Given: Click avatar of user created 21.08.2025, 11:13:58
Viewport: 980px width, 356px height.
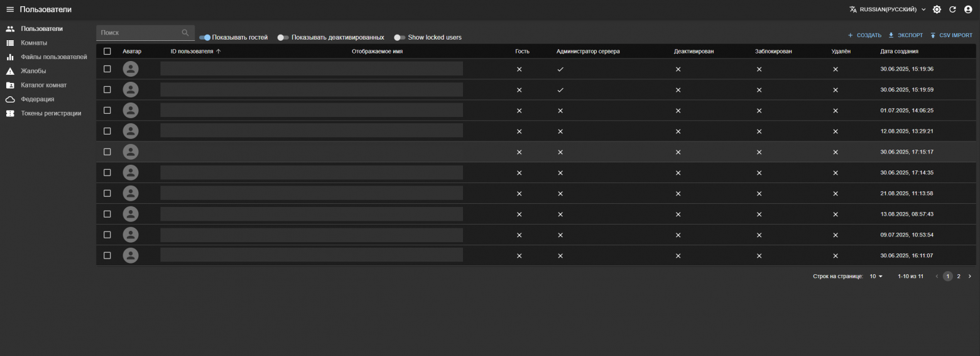Looking at the screenshot, I should [130, 193].
